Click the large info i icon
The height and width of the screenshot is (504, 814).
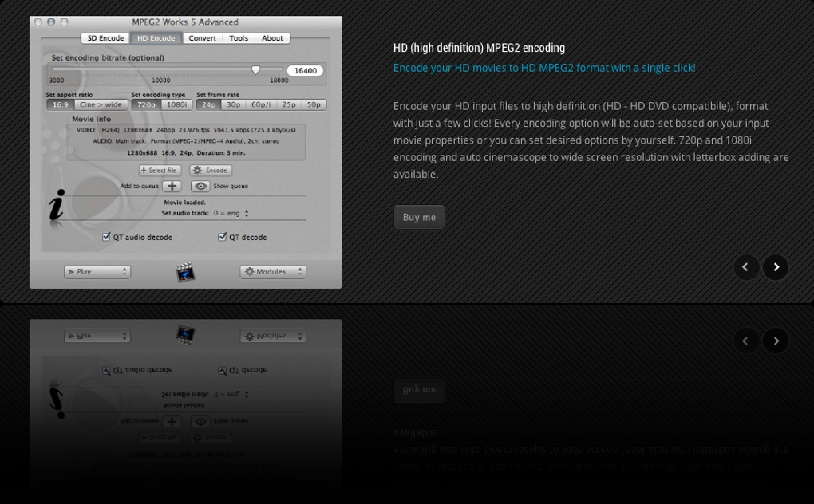click(x=57, y=206)
